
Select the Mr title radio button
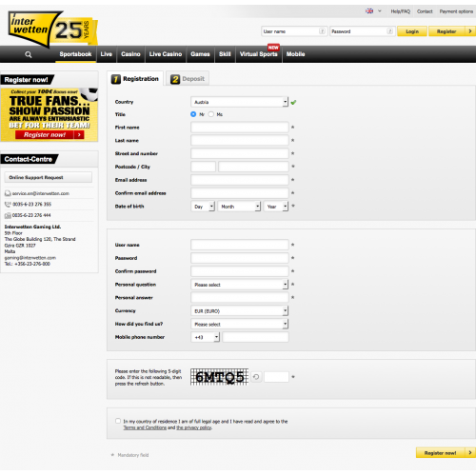click(x=193, y=114)
